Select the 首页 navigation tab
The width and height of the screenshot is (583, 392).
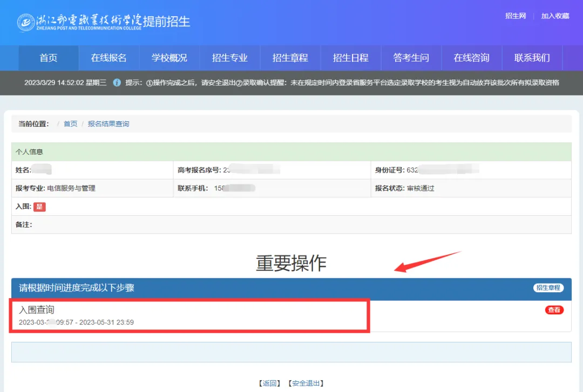[x=48, y=58]
